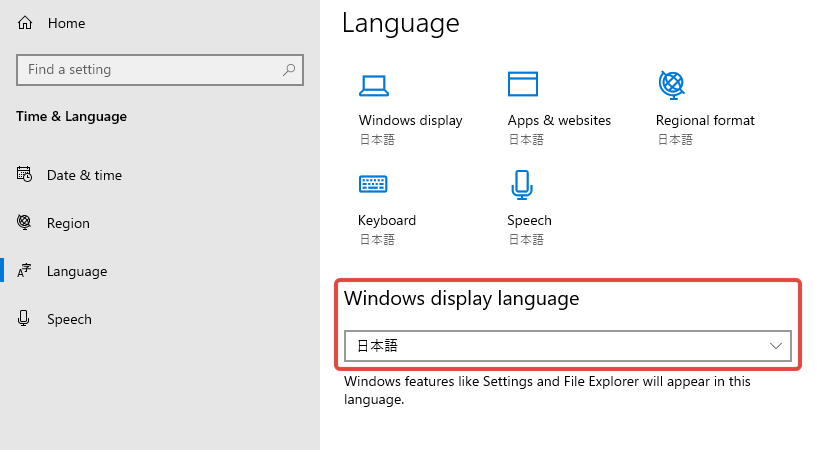Click the Windows display laptop icon

[x=374, y=86]
